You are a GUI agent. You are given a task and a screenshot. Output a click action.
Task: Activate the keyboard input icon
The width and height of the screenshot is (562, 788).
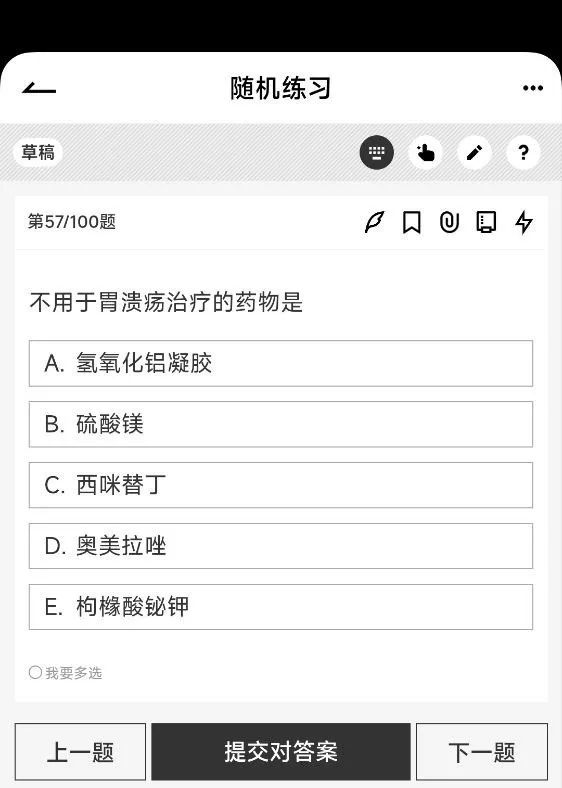click(377, 152)
